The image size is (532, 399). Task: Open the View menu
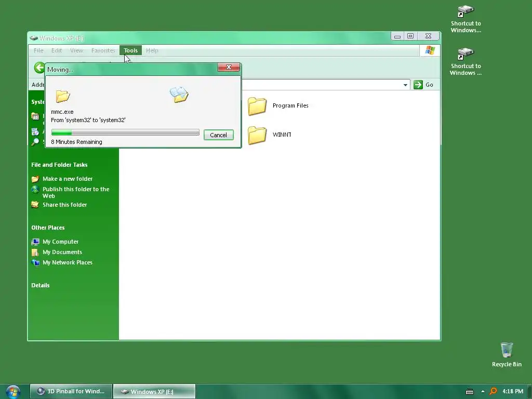pos(76,50)
